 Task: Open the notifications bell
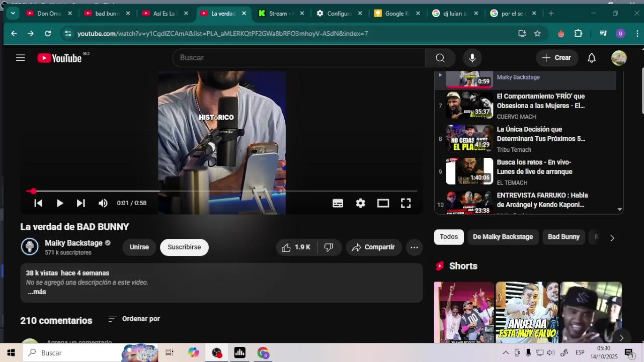pos(592,58)
